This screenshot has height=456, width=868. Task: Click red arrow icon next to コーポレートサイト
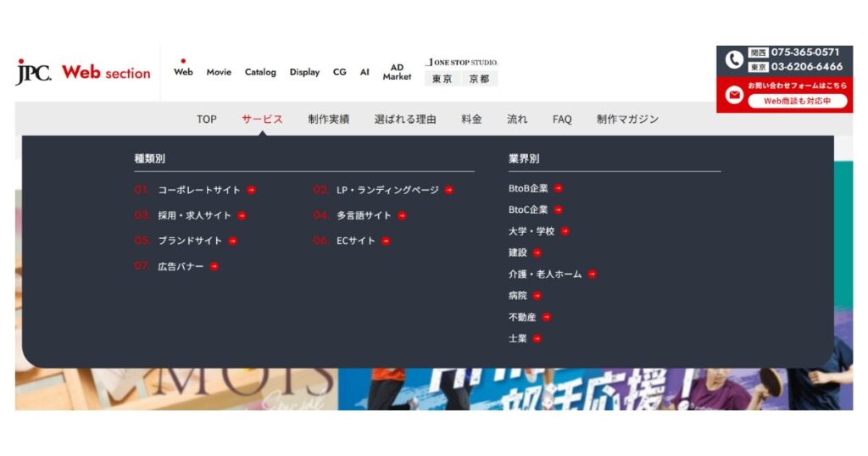pos(252,190)
